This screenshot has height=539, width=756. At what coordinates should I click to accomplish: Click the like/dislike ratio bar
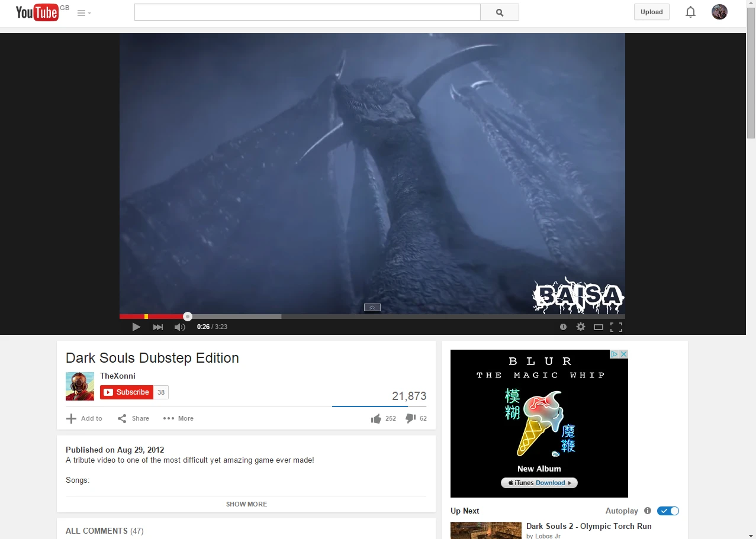point(379,406)
